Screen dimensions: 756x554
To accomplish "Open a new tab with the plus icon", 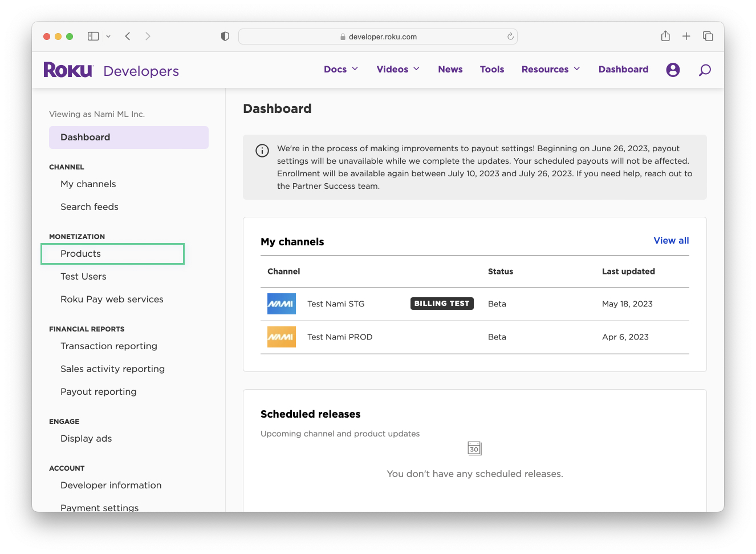I will click(686, 37).
